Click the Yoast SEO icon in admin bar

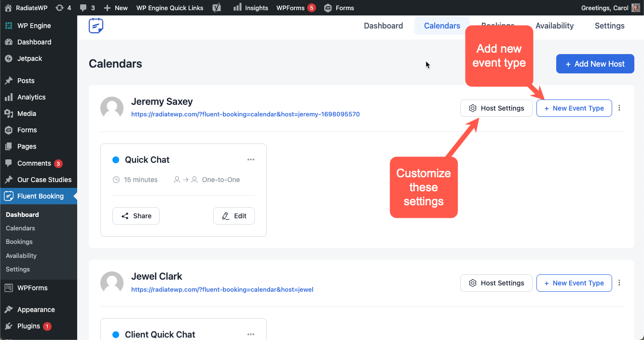[217, 8]
